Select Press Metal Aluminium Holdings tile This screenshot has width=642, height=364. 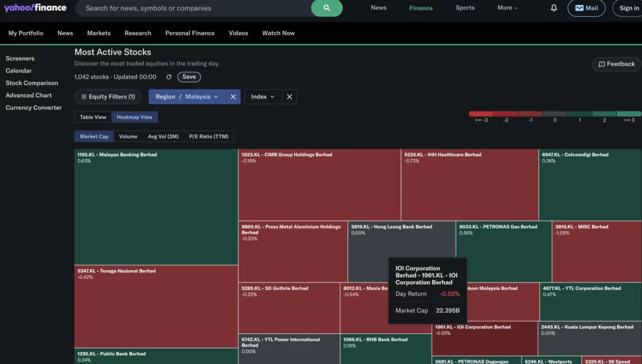[x=293, y=251]
